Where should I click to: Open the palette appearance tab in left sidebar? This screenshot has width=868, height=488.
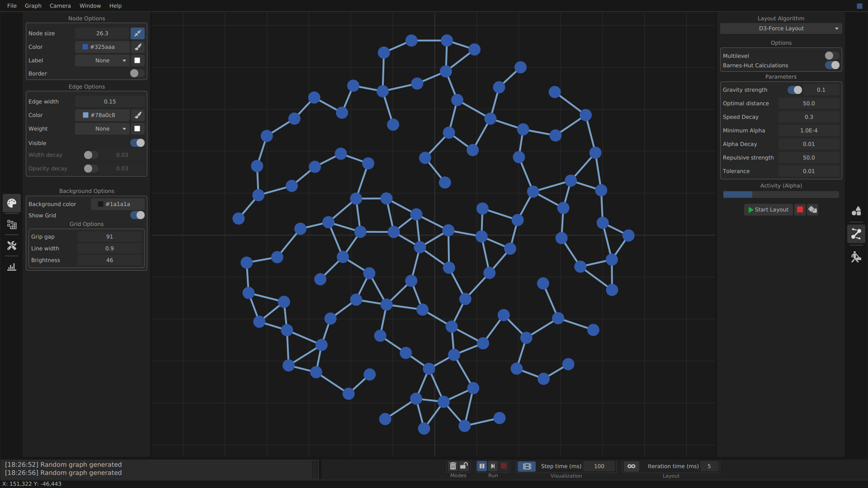12,203
